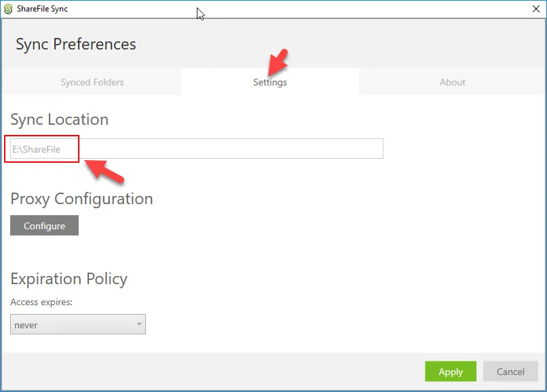This screenshot has width=547, height=392.
Task: Expand the Access expires dropdown
Action: (x=78, y=324)
